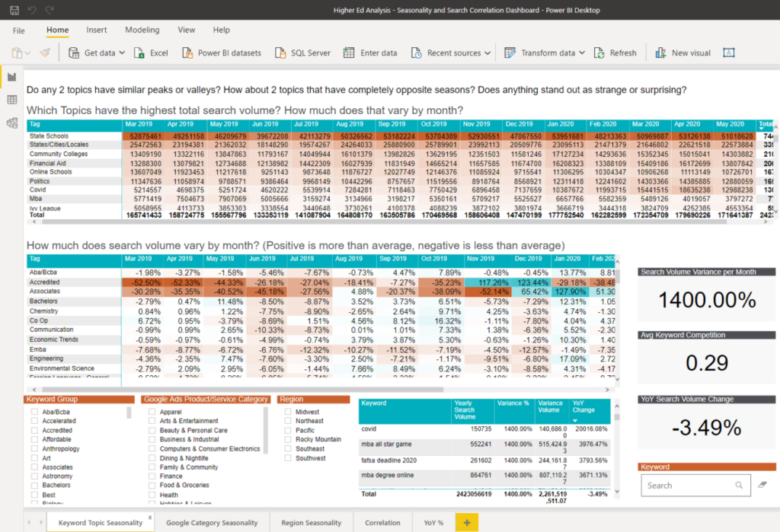
Task: Insert a text box from toolbar
Action: pyautogui.click(x=728, y=53)
